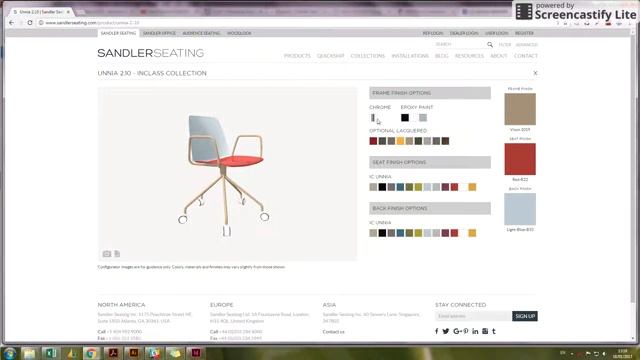Click the search magnifier icon
640x360 pixels.
(490, 44)
